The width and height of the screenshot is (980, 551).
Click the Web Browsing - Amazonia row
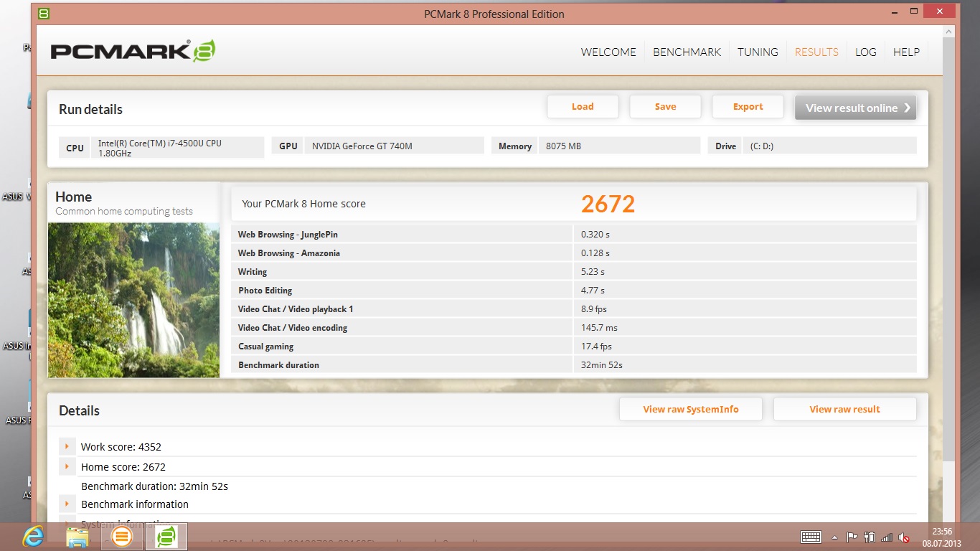pyautogui.click(x=574, y=253)
